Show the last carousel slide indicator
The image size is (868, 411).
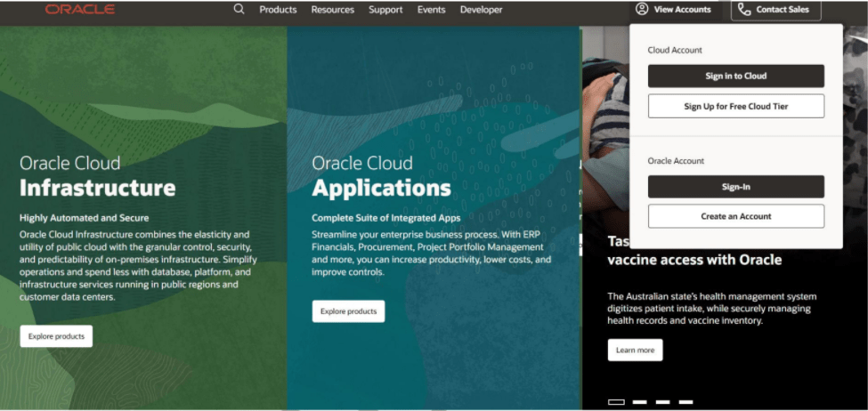coord(685,402)
